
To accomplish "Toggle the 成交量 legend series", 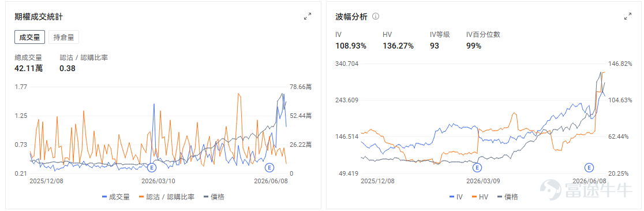I will point(115,197).
